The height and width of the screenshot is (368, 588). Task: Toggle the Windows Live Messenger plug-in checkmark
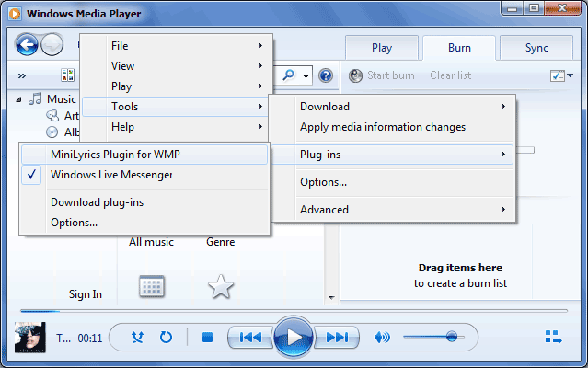[32, 175]
